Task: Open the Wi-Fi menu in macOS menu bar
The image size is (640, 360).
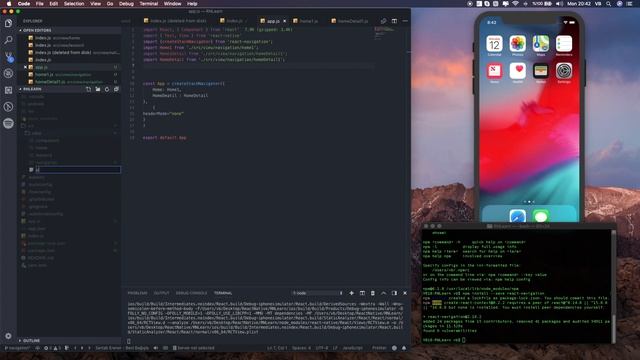Action: [515, 4]
